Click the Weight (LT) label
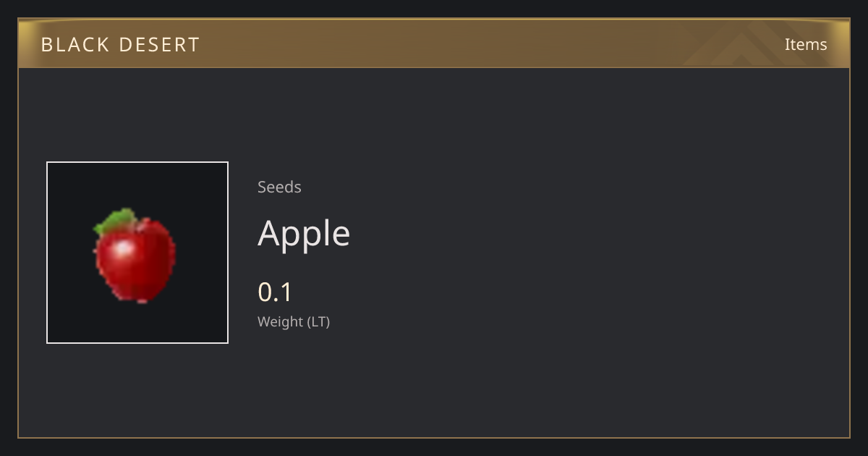The width and height of the screenshot is (868, 456). click(294, 322)
